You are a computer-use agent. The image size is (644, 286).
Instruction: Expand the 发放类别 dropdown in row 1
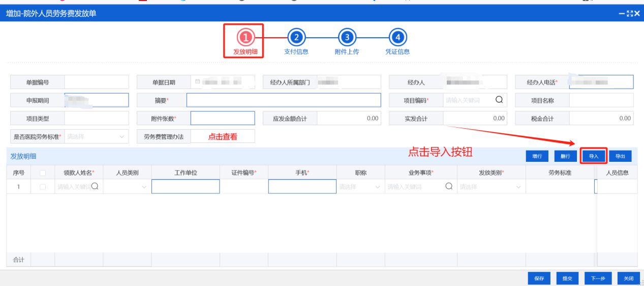[x=490, y=187]
